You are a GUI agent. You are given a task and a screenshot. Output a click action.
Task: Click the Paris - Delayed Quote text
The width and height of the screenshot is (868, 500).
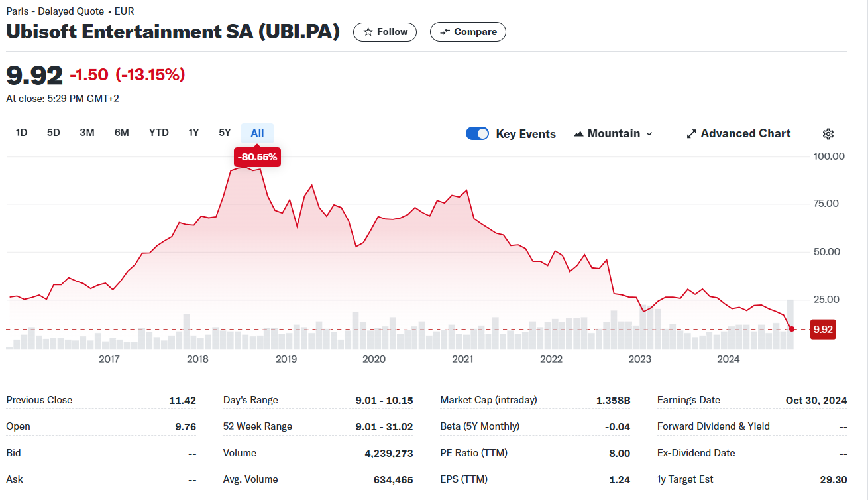[x=55, y=11]
